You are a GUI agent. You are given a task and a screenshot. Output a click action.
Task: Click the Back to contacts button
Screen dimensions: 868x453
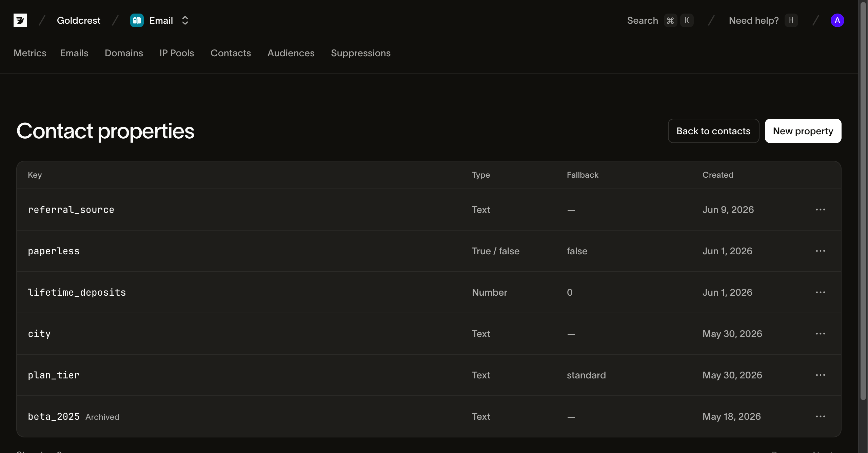[x=713, y=131]
